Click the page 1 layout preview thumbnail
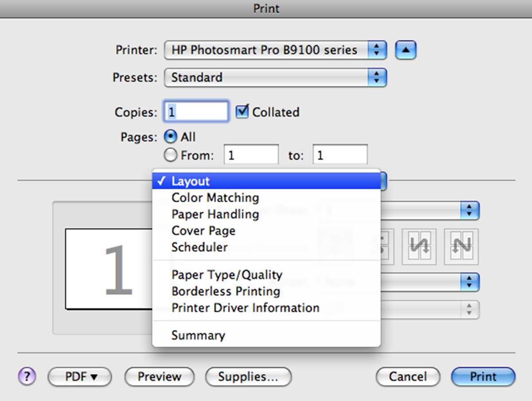This screenshot has height=401, width=532. (109, 269)
